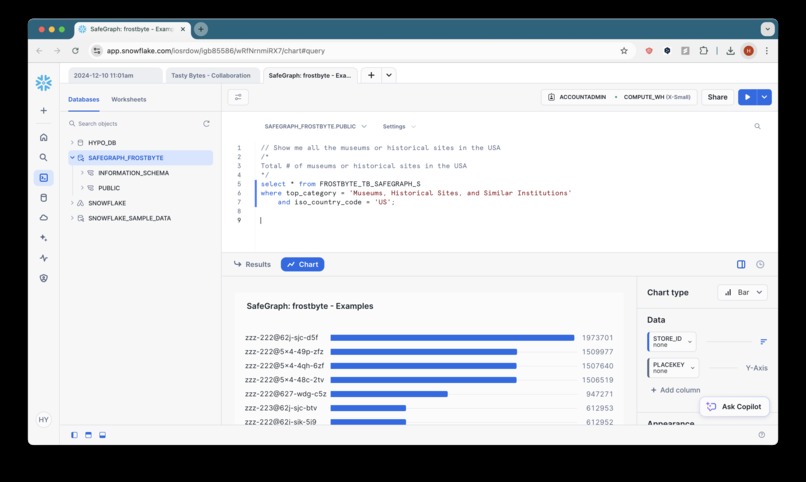The image size is (806, 482).
Task: Open SAFEGRAPH_FROSTBYTE.PUBLIC context dropdown
Action: click(316, 126)
